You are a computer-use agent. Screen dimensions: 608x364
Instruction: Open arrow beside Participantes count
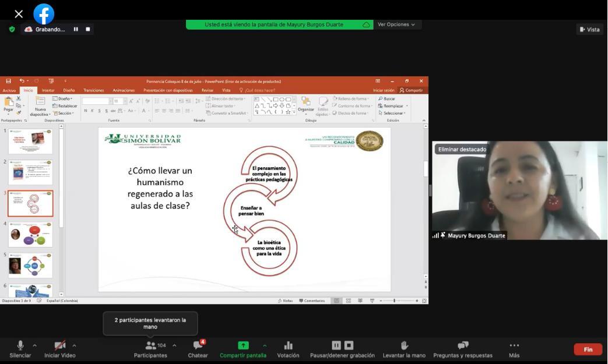click(174, 345)
